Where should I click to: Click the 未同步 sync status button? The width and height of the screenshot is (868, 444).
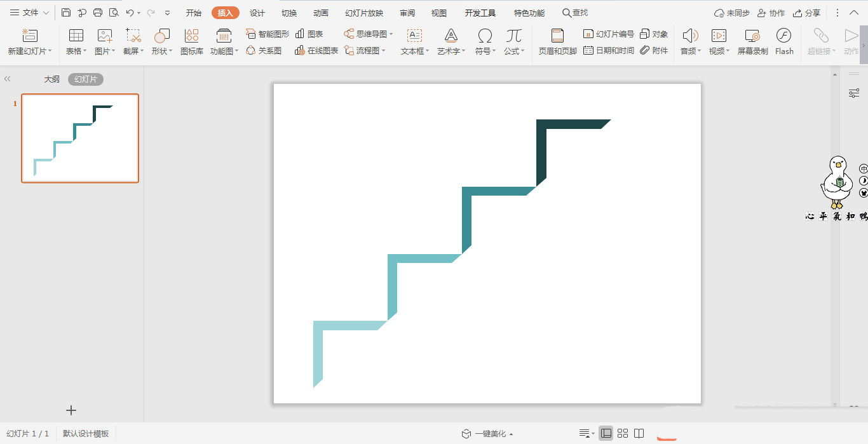click(731, 13)
